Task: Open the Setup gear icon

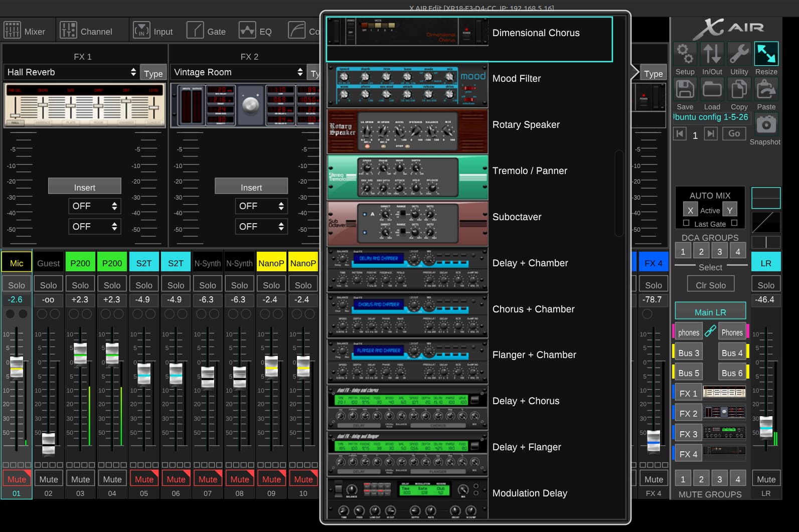Action: [x=685, y=54]
